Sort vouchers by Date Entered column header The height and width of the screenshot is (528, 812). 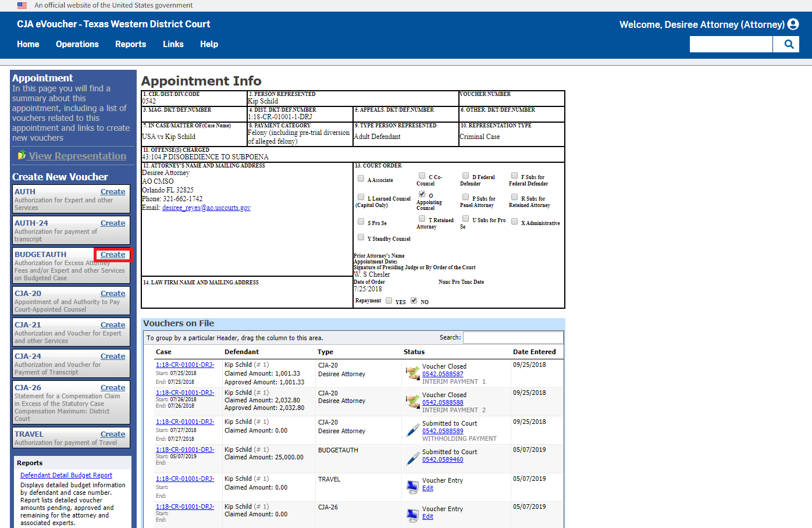[x=534, y=352]
